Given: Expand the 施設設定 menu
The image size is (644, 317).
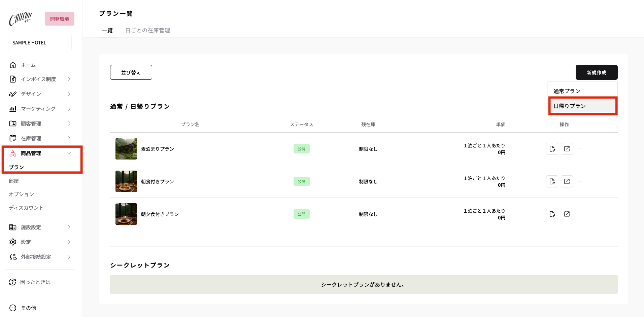Looking at the screenshot, I should click(69, 227).
